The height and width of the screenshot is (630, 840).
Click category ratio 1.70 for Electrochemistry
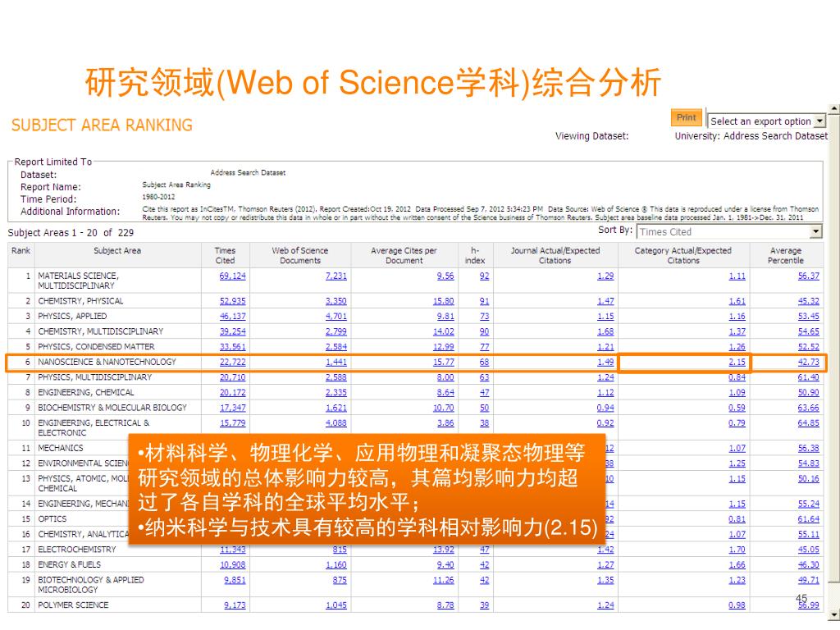click(737, 550)
